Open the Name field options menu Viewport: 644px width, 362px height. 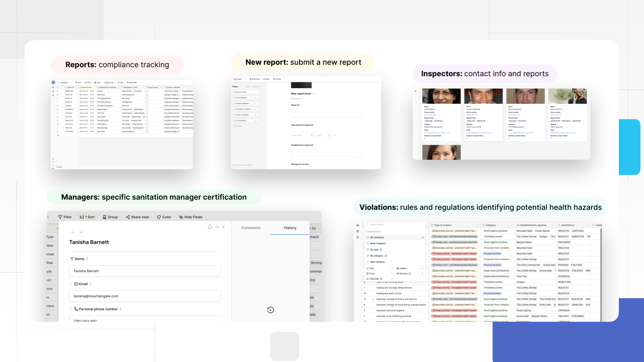tap(87, 259)
